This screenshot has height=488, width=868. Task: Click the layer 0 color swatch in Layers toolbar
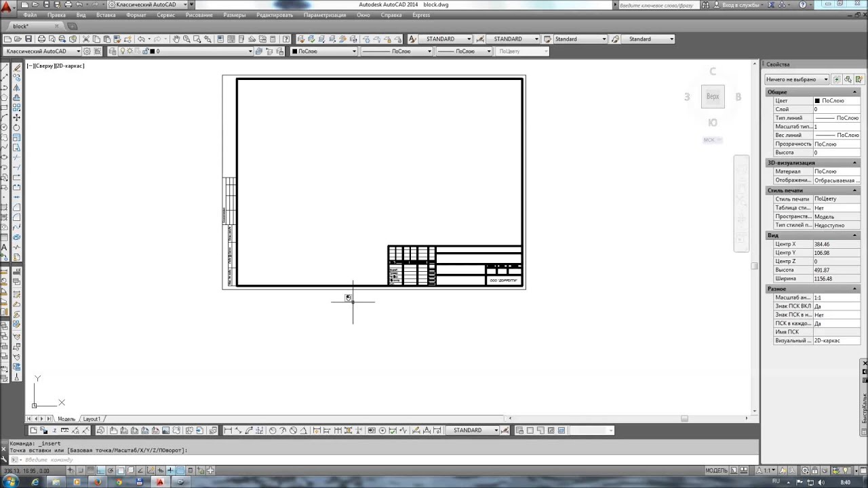[x=153, y=52]
